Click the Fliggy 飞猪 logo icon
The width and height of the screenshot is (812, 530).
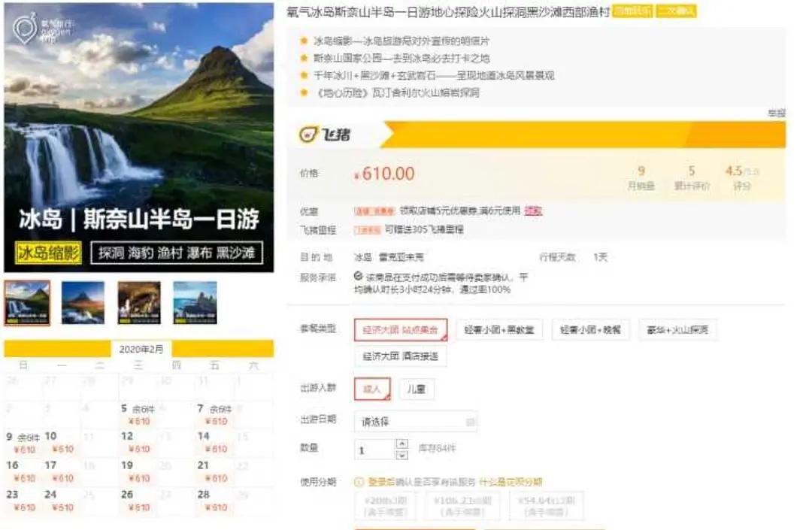pyautogui.click(x=307, y=135)
